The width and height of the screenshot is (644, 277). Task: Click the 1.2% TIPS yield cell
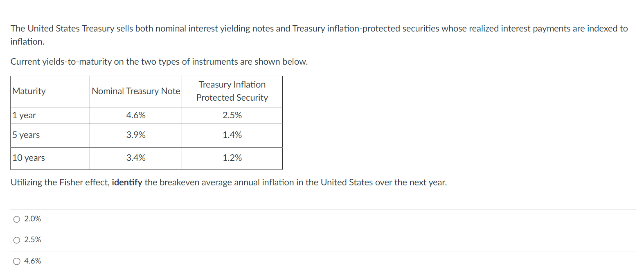click(232, 158)
